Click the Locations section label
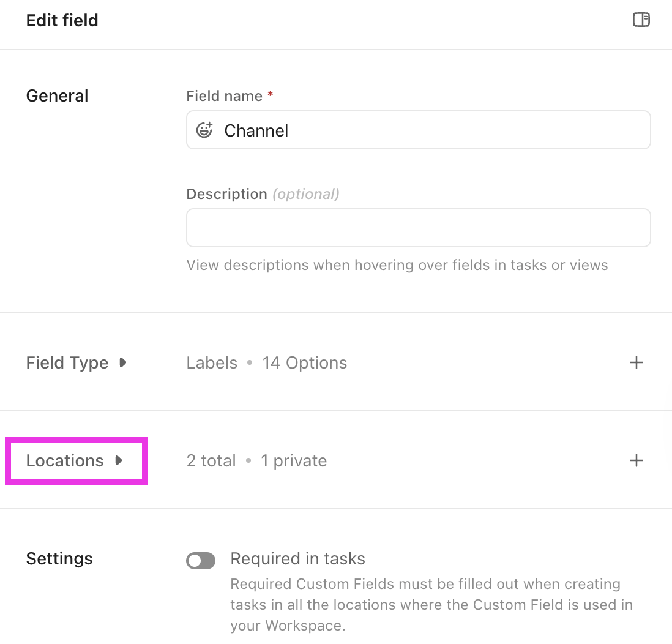Image resolution: width=672 pixels, height=644 pixels. (65, 460)
